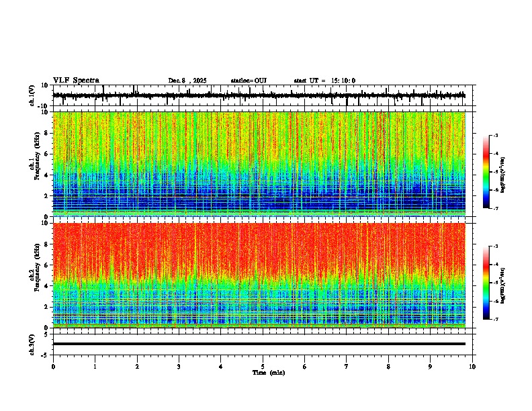This screenshot has height=411, width=532.
Task: Click the log(PSD) label beside ch.1 colorbar
Action: 502,175
